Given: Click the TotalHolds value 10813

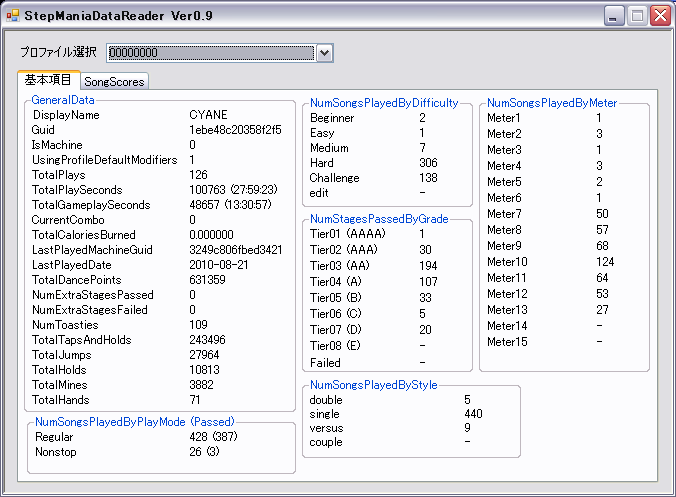Looking at the screenshot, I should click(204, 370).
